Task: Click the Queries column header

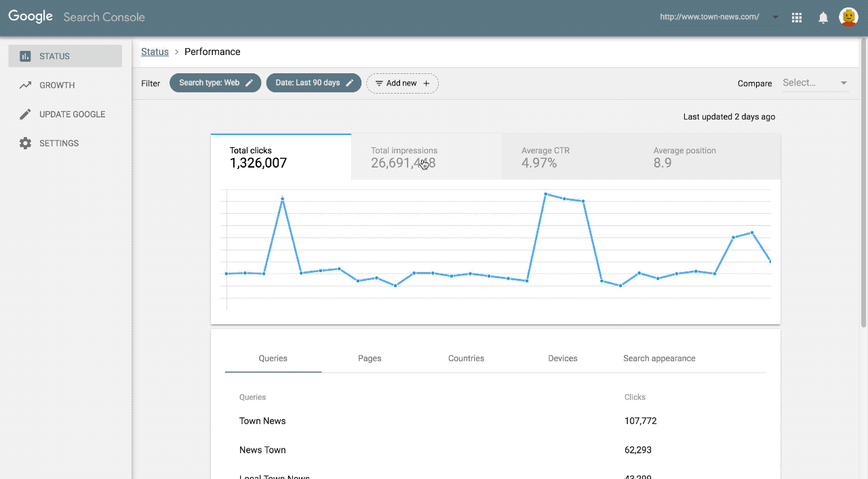Action: coord(252,397)
